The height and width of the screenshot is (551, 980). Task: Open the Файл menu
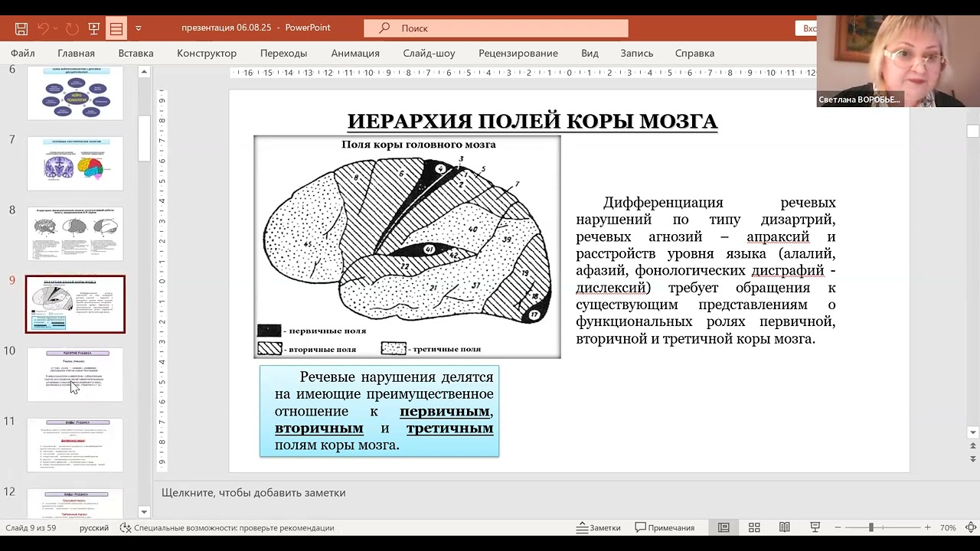23,54
